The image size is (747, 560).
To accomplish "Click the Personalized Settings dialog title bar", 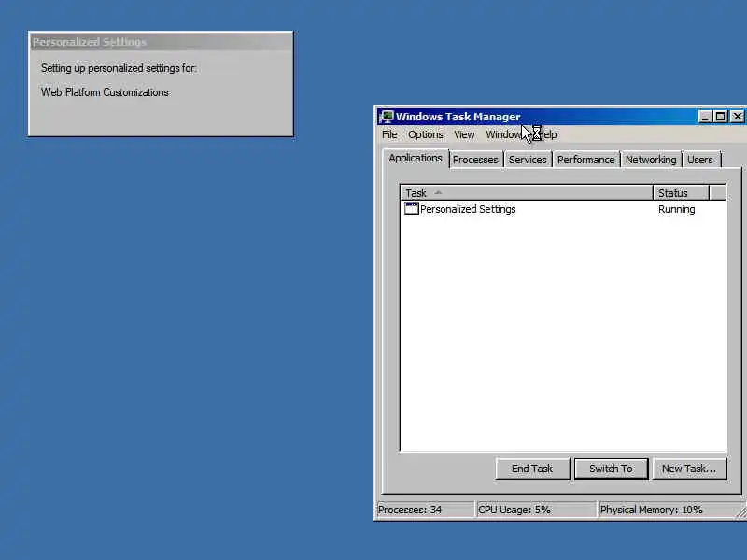I will point(161,42).
